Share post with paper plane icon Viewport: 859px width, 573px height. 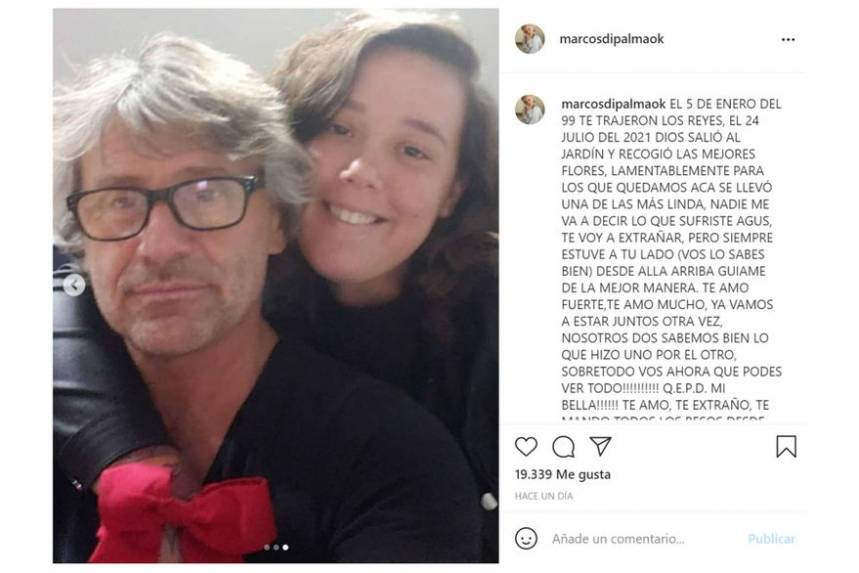coord(600,446)
